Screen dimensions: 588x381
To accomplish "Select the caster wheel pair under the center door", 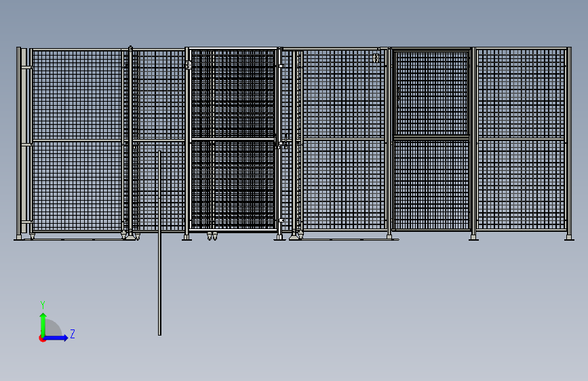I will coord(212,236).
